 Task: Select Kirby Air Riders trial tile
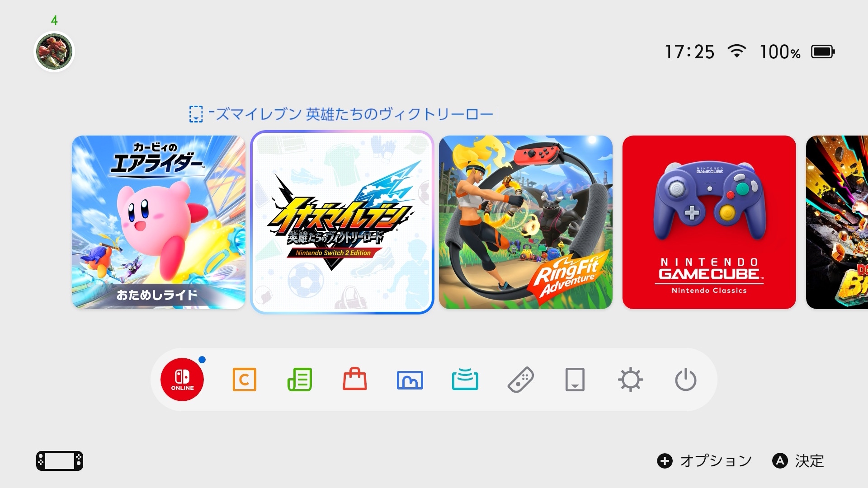click(159, 222)
